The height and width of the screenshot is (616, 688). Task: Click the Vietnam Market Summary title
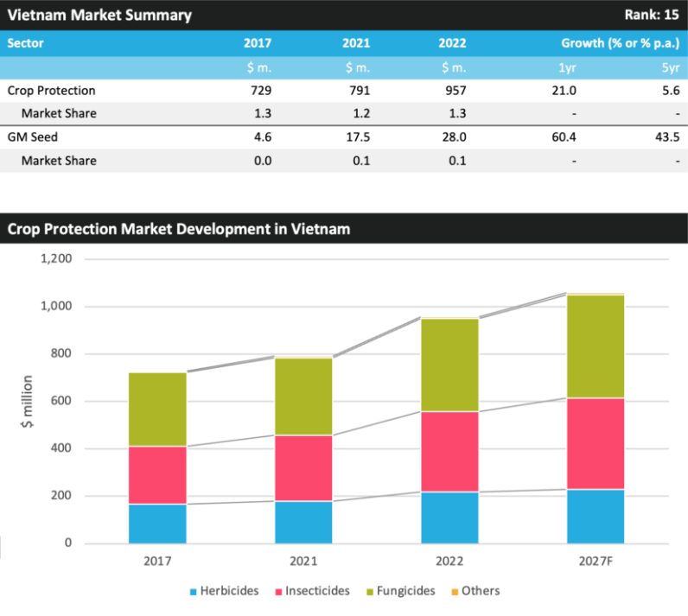click(x=99, y=16)
